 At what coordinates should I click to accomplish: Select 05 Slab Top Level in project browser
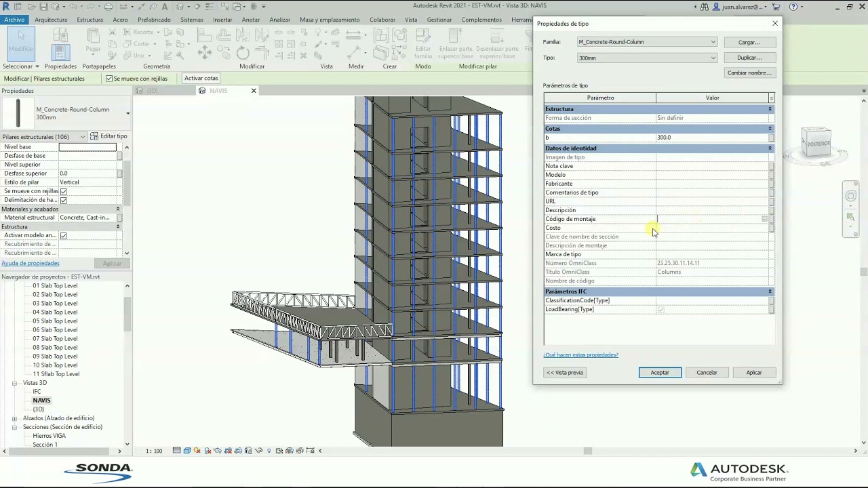55,321
